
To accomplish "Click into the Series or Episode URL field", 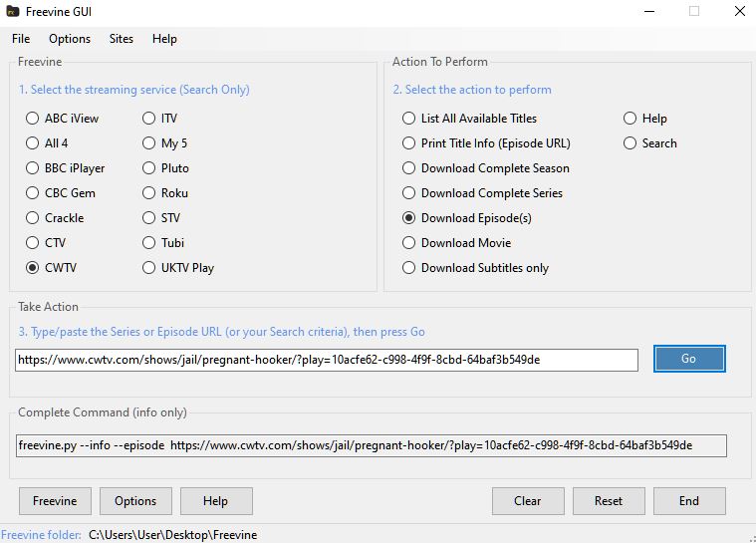I will pyautogui.click(x=327, y=360).
